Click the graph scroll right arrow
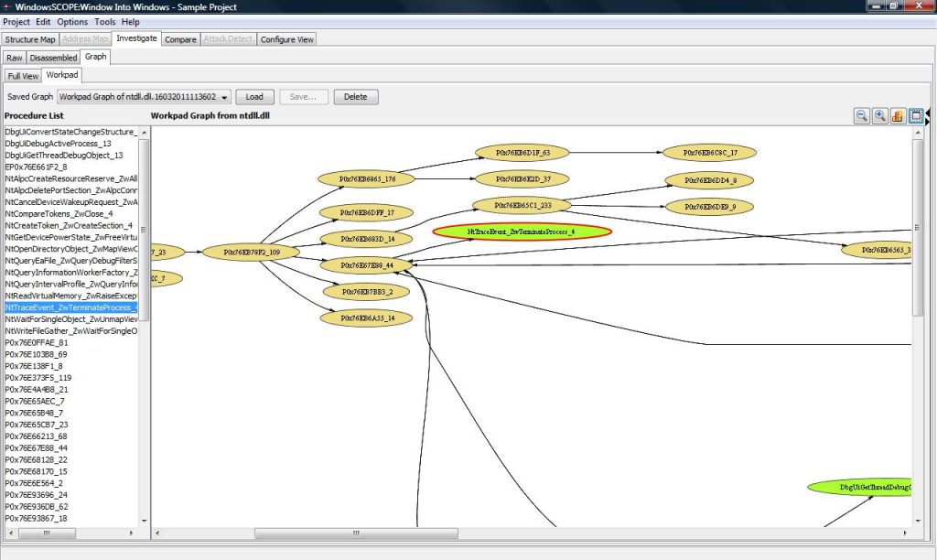Image resolution: width=937 pixels, height=560 pixels. [905, 533]
